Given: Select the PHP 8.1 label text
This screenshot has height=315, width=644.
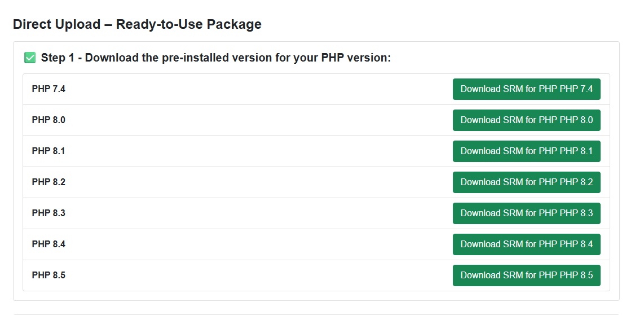Looking at the screenshot, I should 48,151.
